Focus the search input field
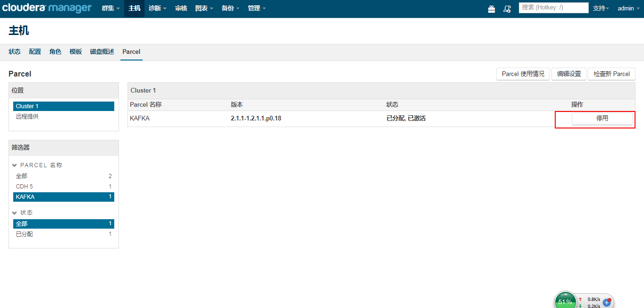 553,8
